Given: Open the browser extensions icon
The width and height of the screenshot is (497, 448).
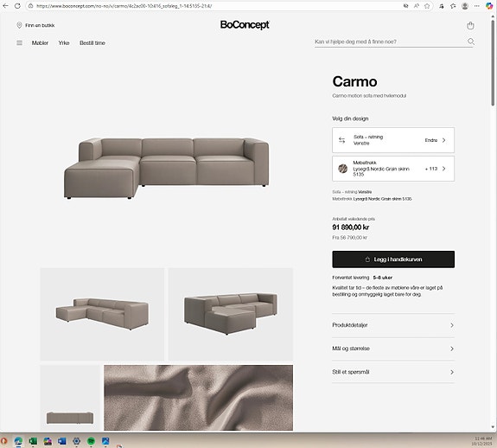Looking at the screenshot, I should [x=441, y=6].
